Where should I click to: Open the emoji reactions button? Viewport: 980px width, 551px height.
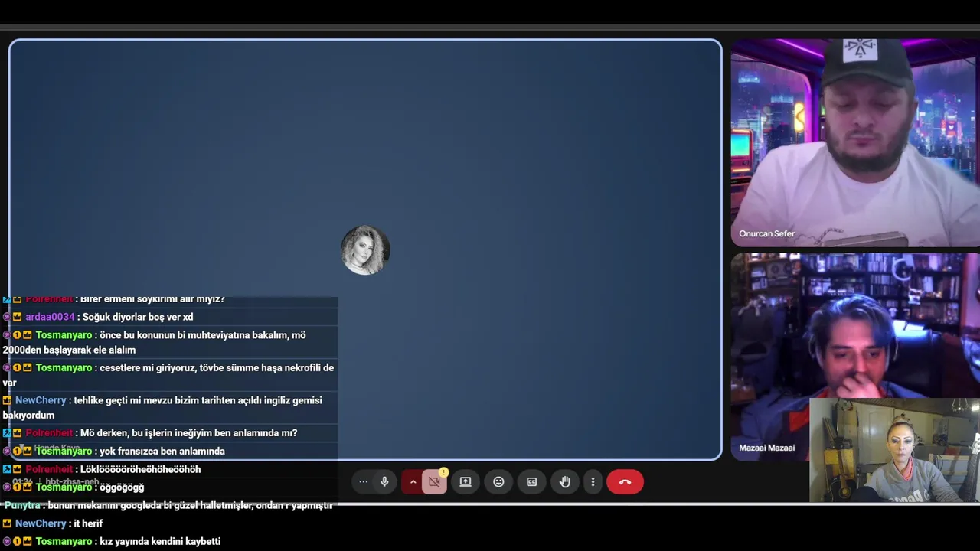pyautogui.click(x=498, y=482)
